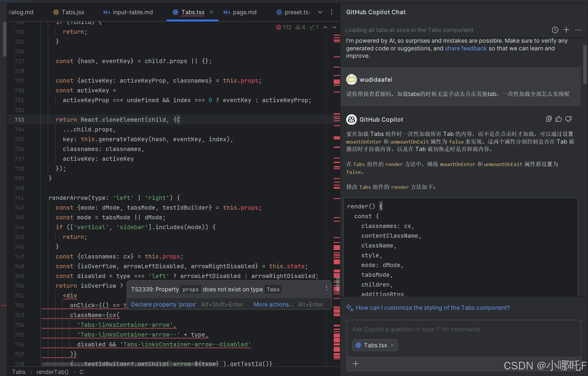Open the TS2339 tooltip options menu
Image resolution: width=588 pixels, height=376 pixels.
326,288
